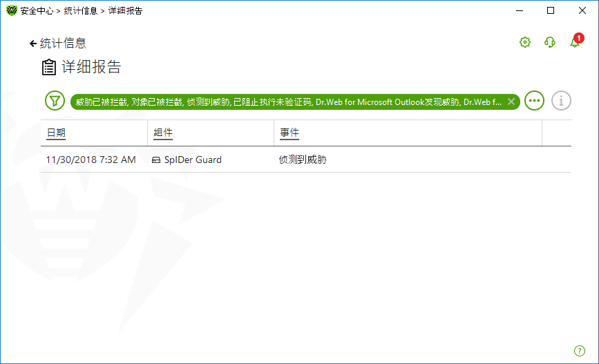The height and width of the screenshot is (364, 599).
Task: Clear filter with X in green bar
Action: point(511,102)
